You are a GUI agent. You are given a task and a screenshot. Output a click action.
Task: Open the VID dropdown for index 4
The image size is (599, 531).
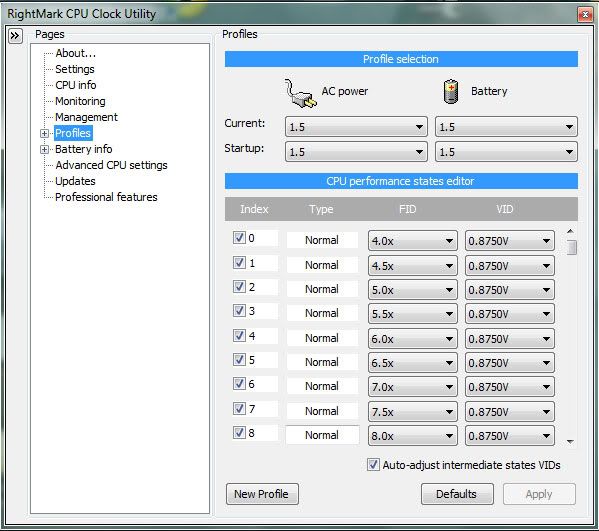[510, 338]
